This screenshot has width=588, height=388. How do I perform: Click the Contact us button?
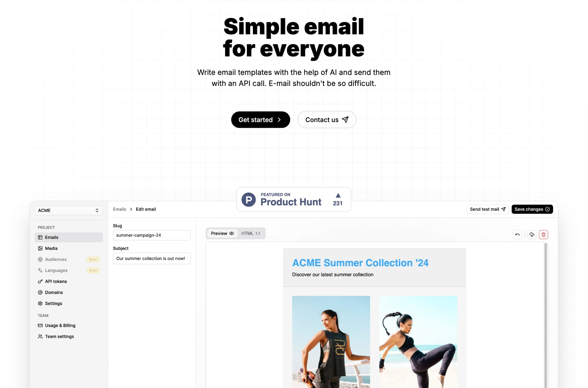(327, 119)
